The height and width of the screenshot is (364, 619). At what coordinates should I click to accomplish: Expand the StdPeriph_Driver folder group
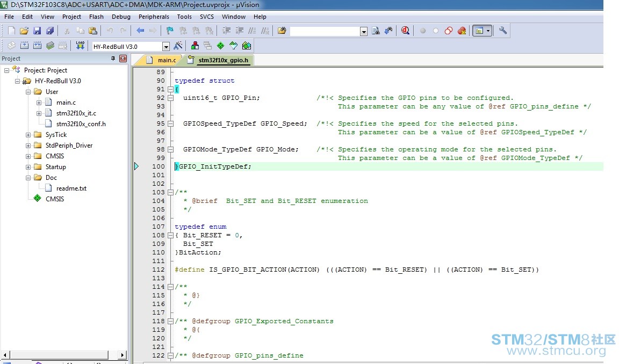(28, 145)
